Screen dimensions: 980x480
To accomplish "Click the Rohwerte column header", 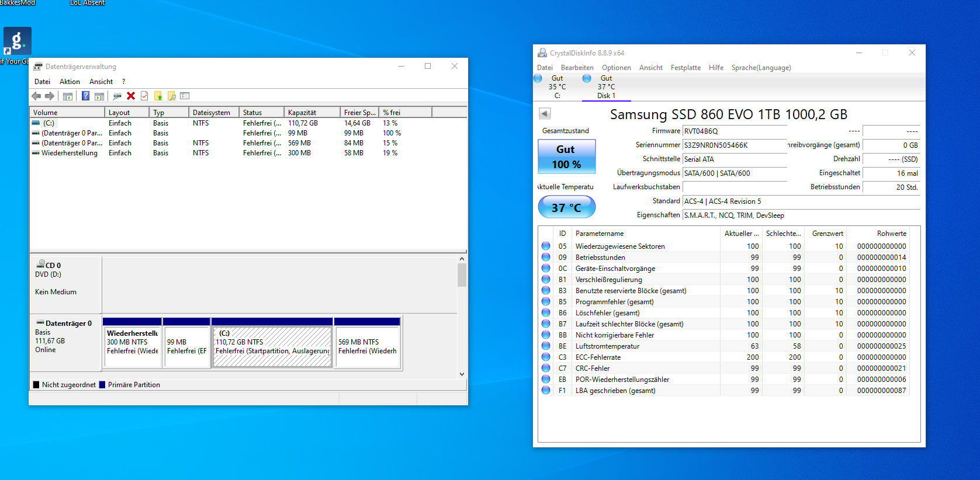I will coord(878,234).
